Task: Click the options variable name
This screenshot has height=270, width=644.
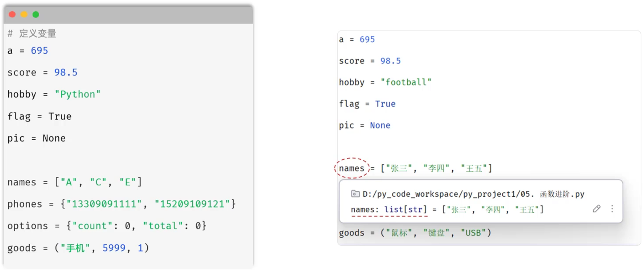Action: [x=28, y=226]
